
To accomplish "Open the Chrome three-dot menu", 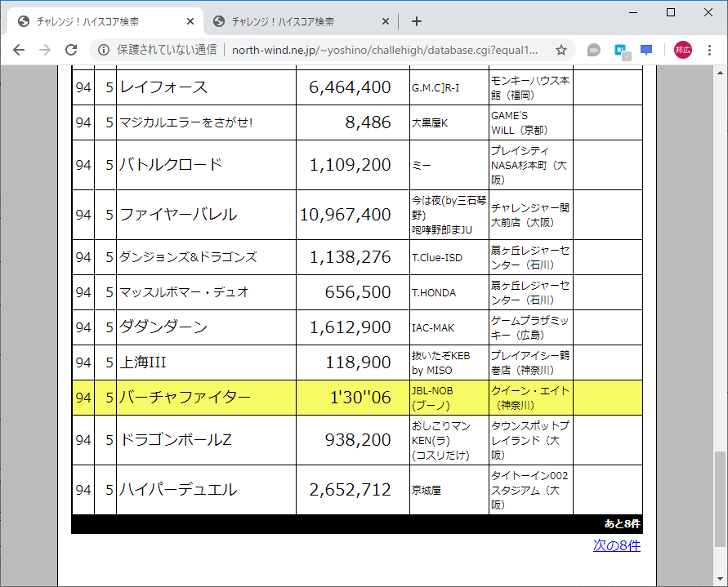I will [709, 50].
